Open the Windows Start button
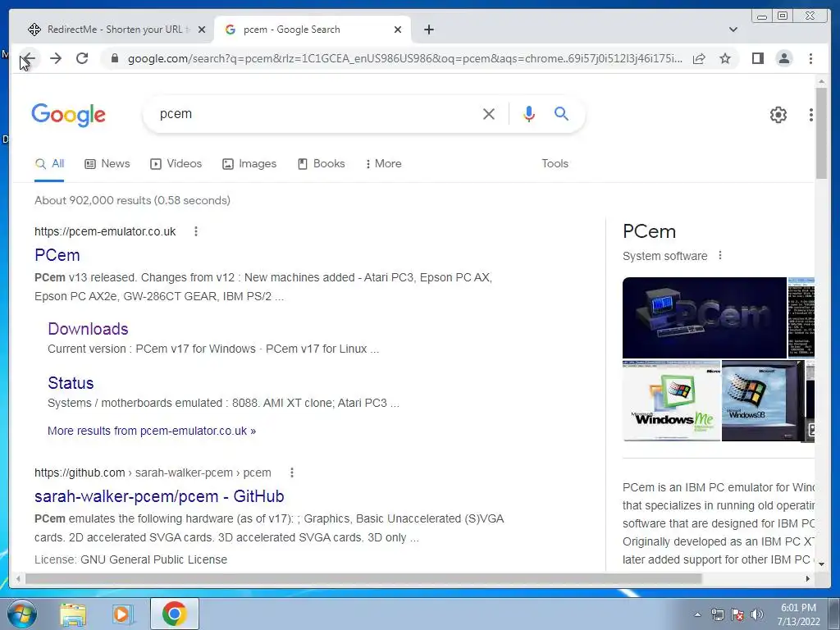 pos(21,614)
